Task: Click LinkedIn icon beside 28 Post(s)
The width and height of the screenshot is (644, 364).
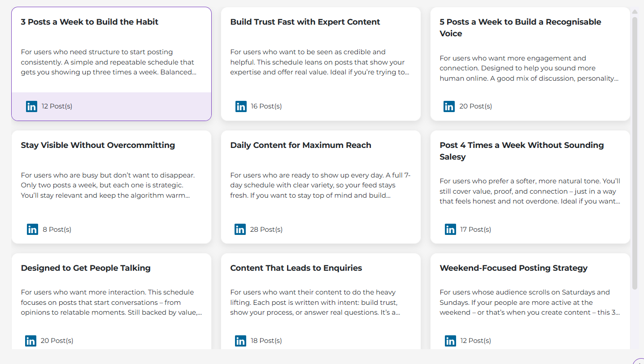Action: point(240,229)
